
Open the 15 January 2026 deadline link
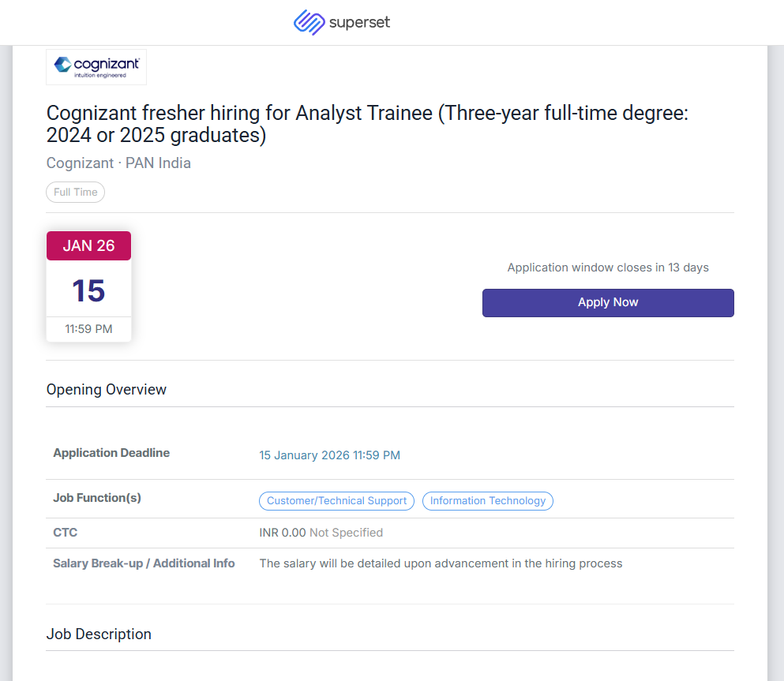pyautogui.click(x=329, y=455)
